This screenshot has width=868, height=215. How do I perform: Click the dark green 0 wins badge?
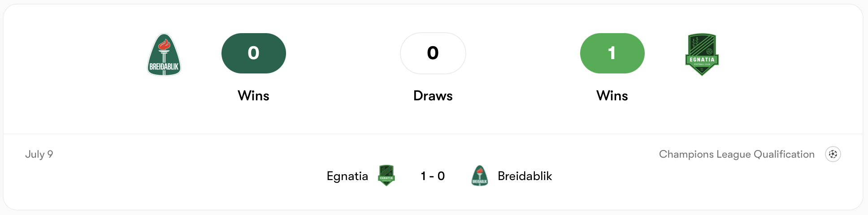coord(254,53)
